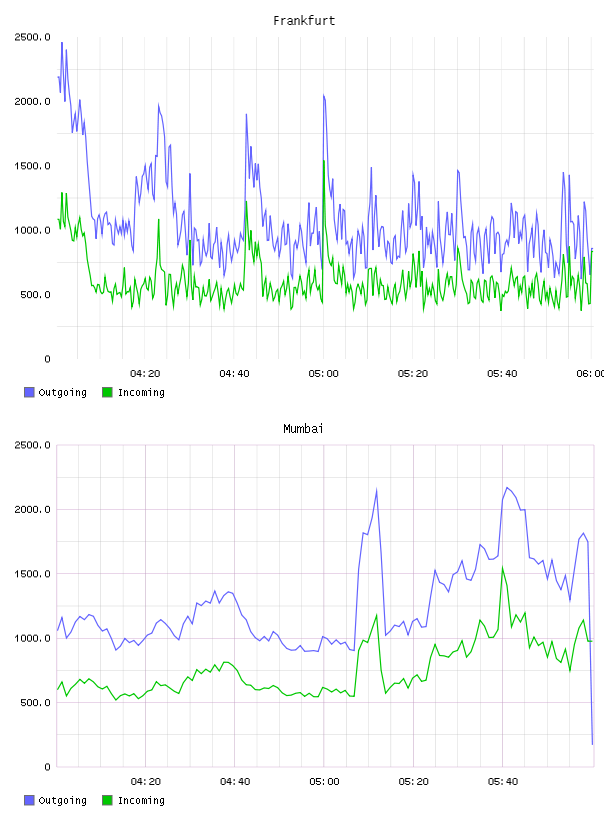Image resolution: width=608 pixels, height=816 pixels.
Task: Click the blue Outgoing swatch in Mumbai legend
Action: [29, 800]
